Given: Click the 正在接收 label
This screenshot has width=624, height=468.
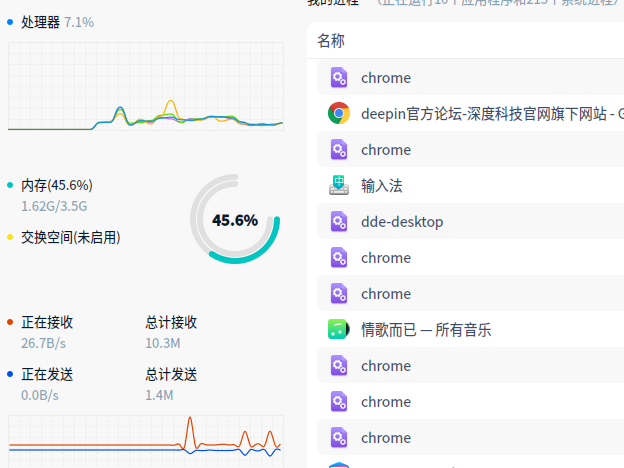Looking at the screenshot, I should (x=47, y=322).
